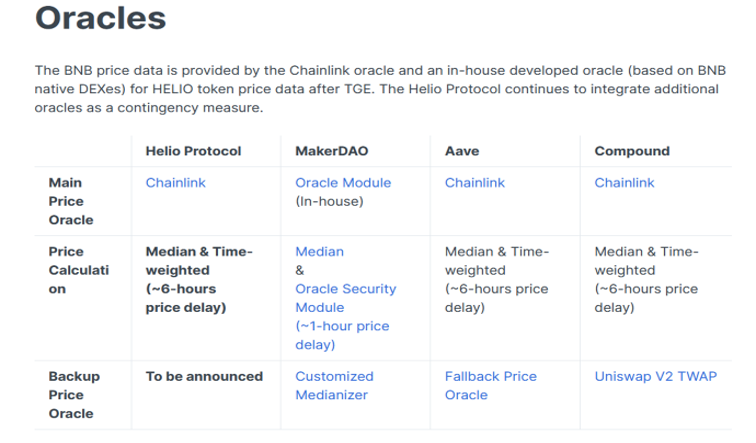Screen dimensions: 756x443
Task: Open MakerDAO's Median link
Action: 319,252
